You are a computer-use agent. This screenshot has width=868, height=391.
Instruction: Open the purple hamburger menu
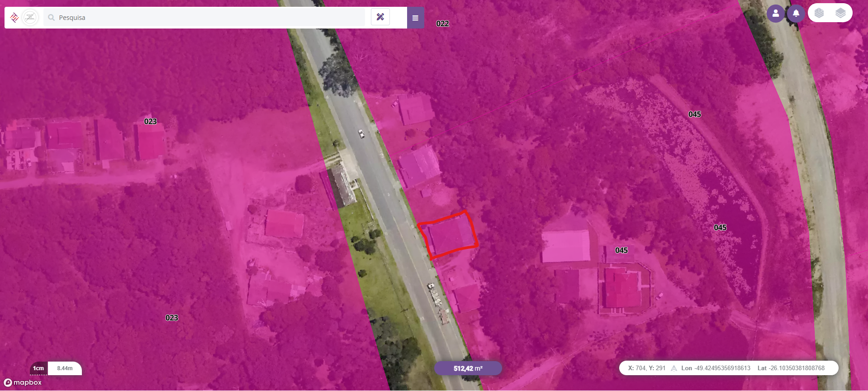click(x=415, y=18)
